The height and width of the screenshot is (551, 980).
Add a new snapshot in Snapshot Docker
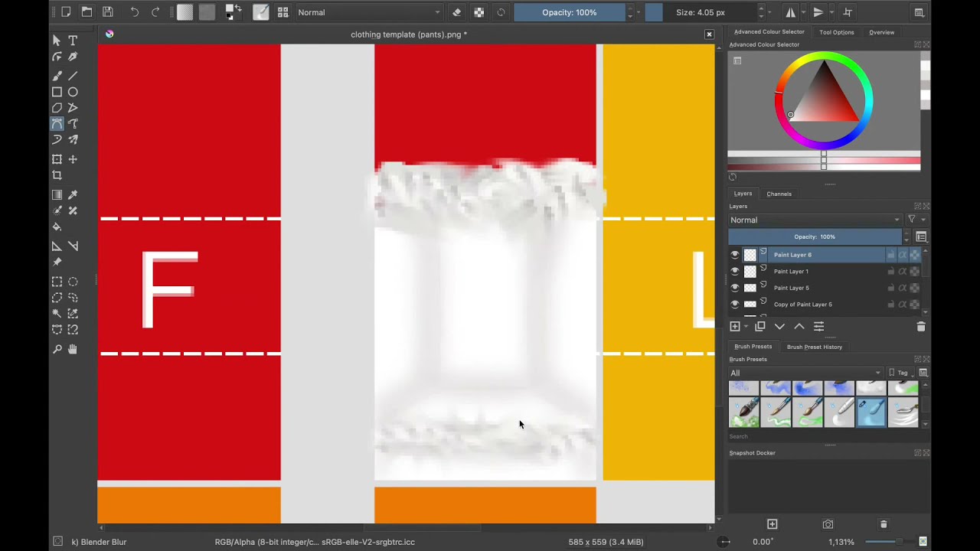coord(772,524)
